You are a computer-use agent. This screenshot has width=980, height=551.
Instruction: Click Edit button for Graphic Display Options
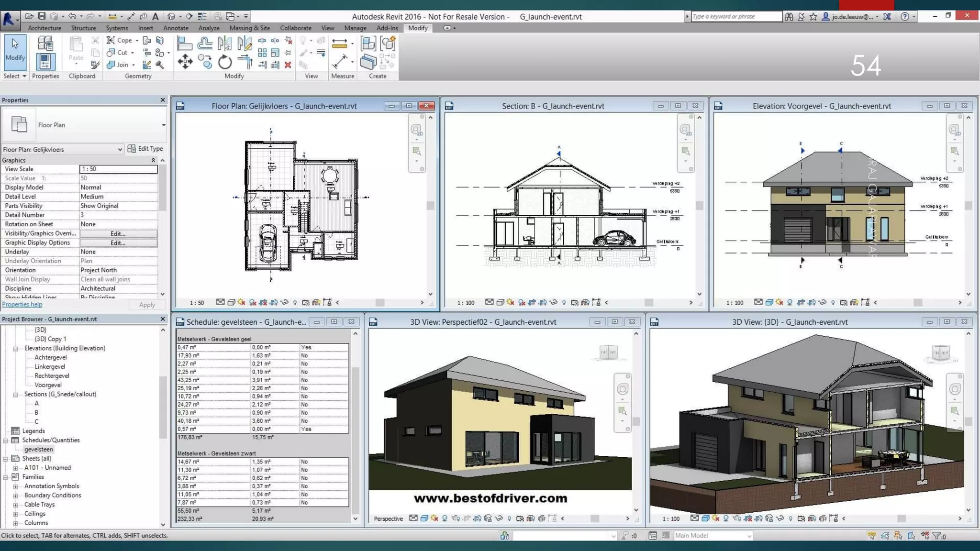(x=118, y=243)
